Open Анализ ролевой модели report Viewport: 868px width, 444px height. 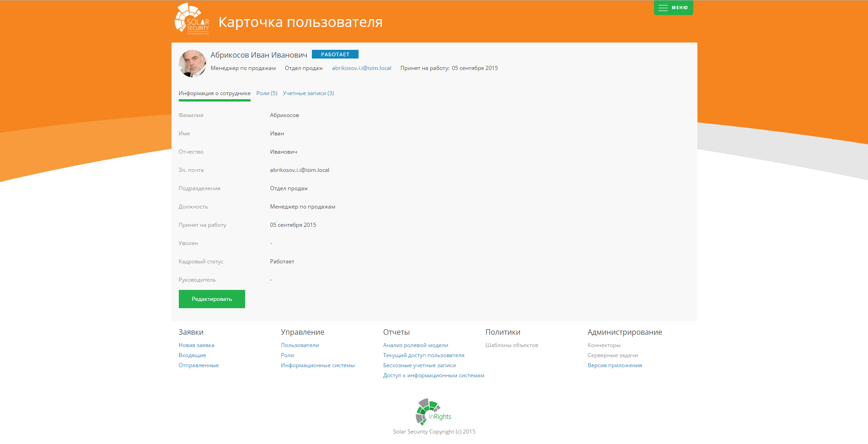(x=416, y=345)
